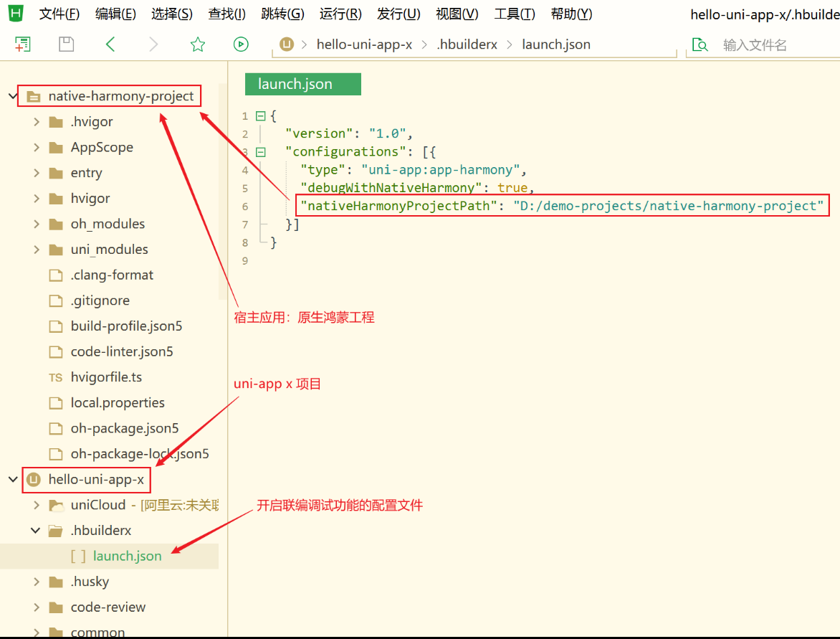The image size is (840, 639).
Task: Click the native-harmony-project folder icon
Action: pos(34,97)
